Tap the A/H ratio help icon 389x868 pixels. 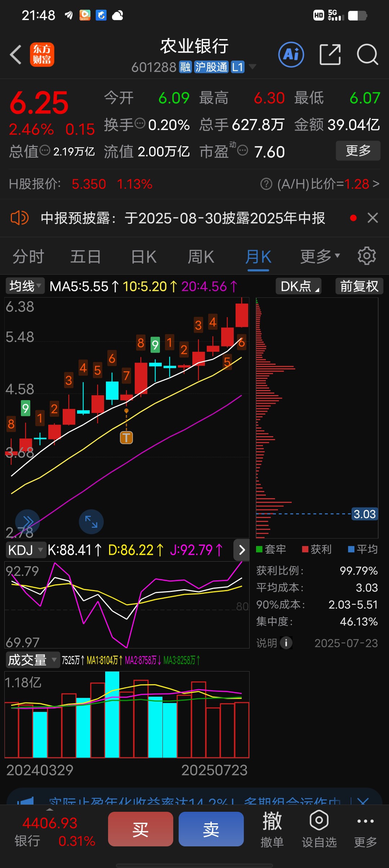point(266,184)
